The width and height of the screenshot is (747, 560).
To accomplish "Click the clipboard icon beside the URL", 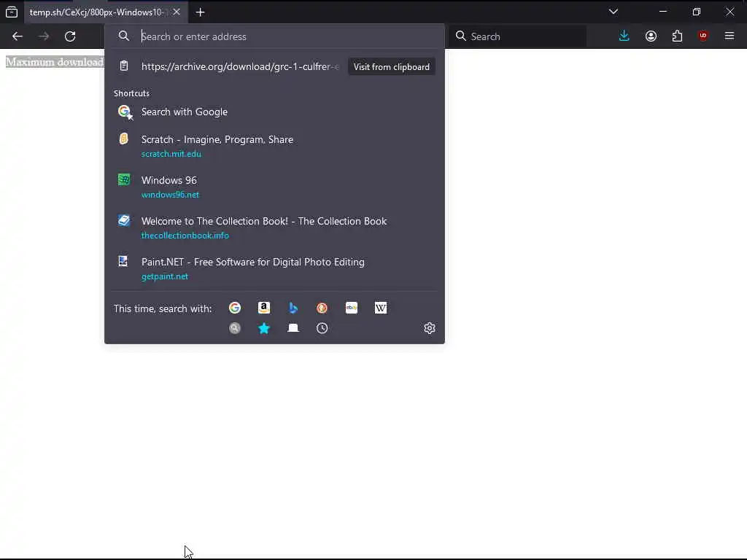I will [124, 66].
